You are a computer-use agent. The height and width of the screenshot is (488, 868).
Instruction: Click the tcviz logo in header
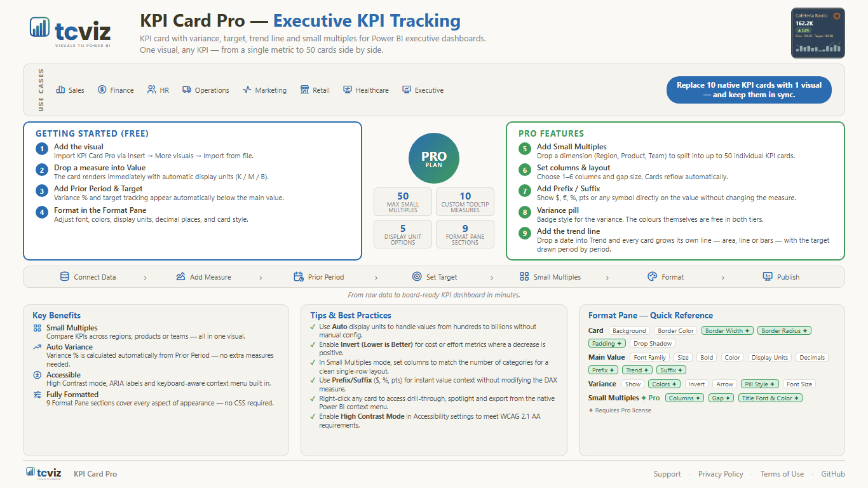click(x=71, y=30)
